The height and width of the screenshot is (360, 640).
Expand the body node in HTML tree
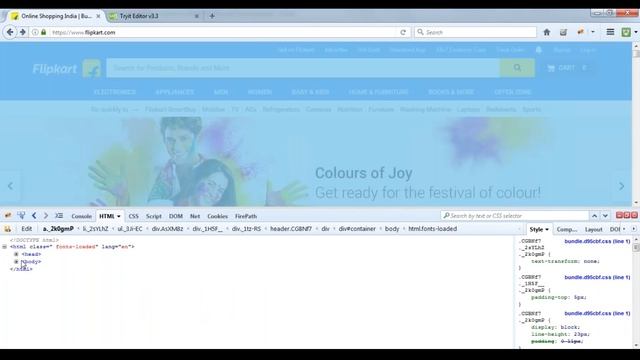(x=16, y=262)
